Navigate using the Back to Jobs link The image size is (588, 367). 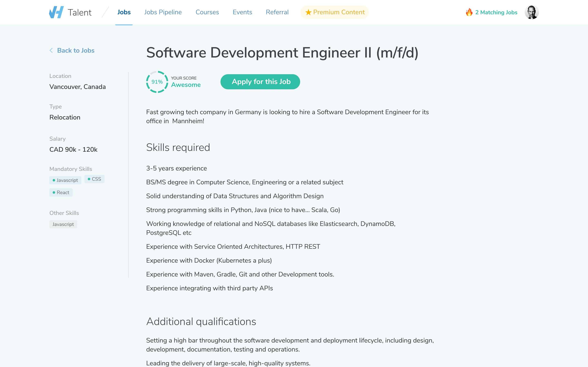point(76,50)
